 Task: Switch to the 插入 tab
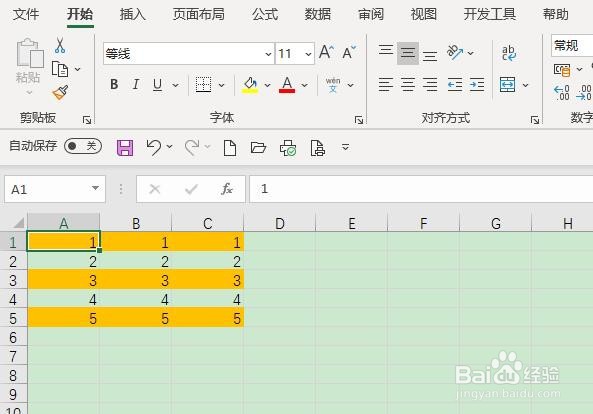pos(132,14)
